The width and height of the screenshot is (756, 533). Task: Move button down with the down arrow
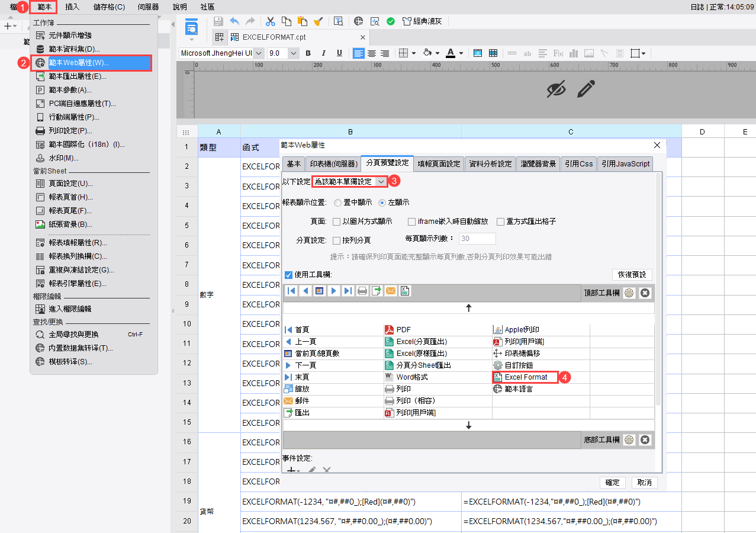click(469, 425)
